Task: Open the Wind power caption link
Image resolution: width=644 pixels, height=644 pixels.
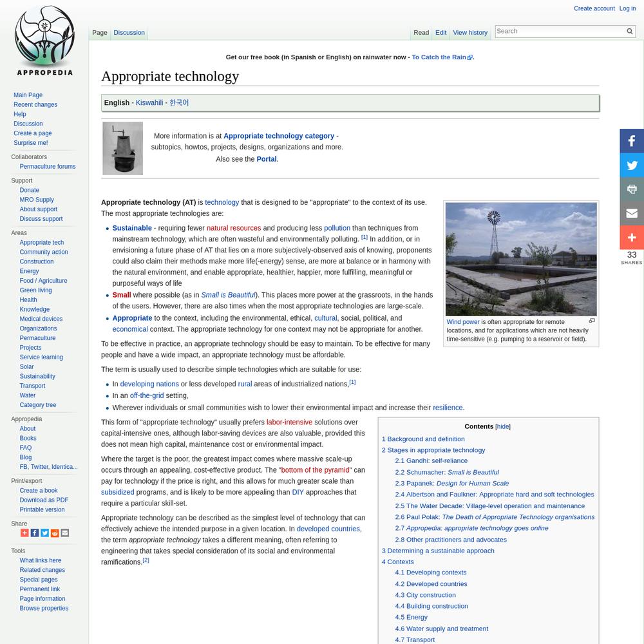Action: (463, 322)
